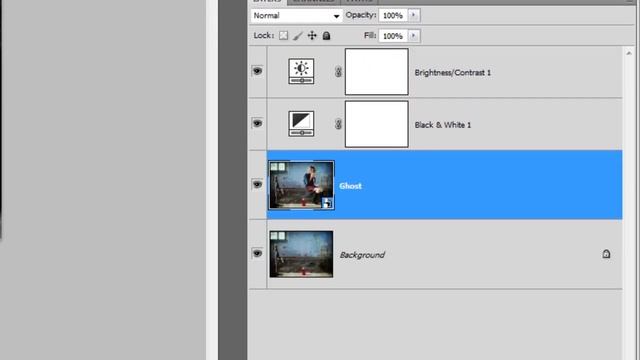Click the Fill label
The width and height of the screenshot is (640, 360).
coord(370,36)
